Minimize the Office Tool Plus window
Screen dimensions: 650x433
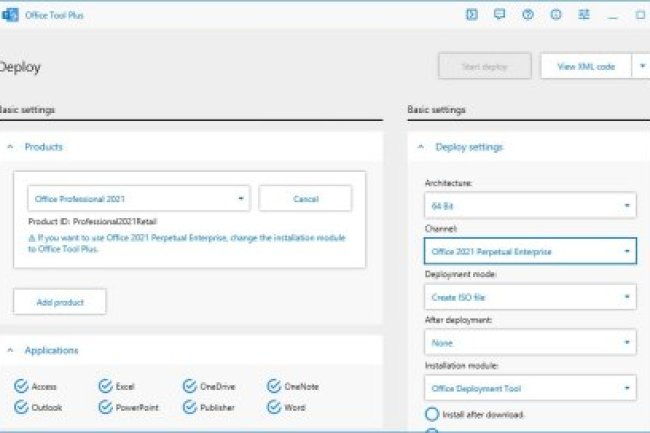click(x=612, y=15)
